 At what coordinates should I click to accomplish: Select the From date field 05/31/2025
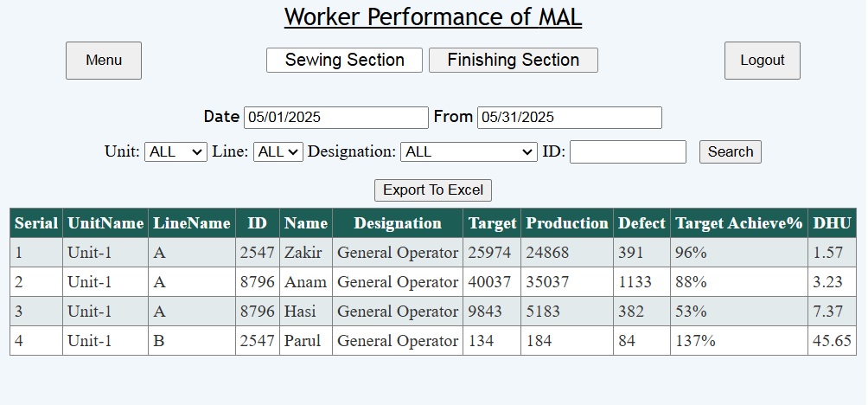pyautogui.click(x=570, y=118)
